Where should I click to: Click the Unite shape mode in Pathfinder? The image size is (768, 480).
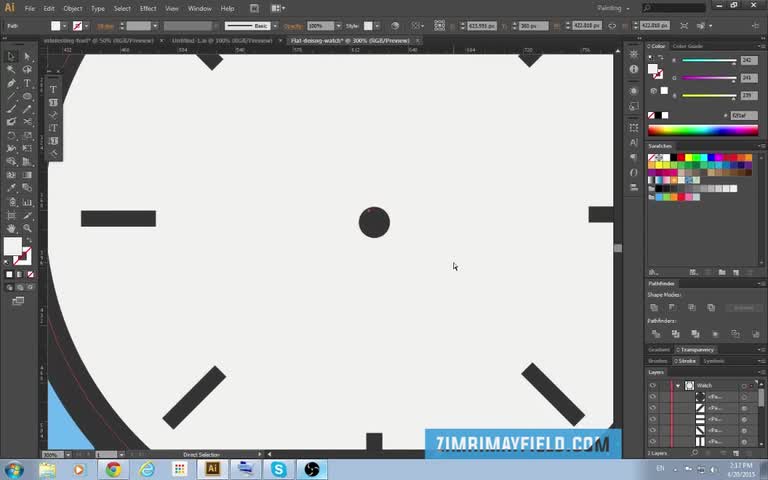click(x=654, y=308)
